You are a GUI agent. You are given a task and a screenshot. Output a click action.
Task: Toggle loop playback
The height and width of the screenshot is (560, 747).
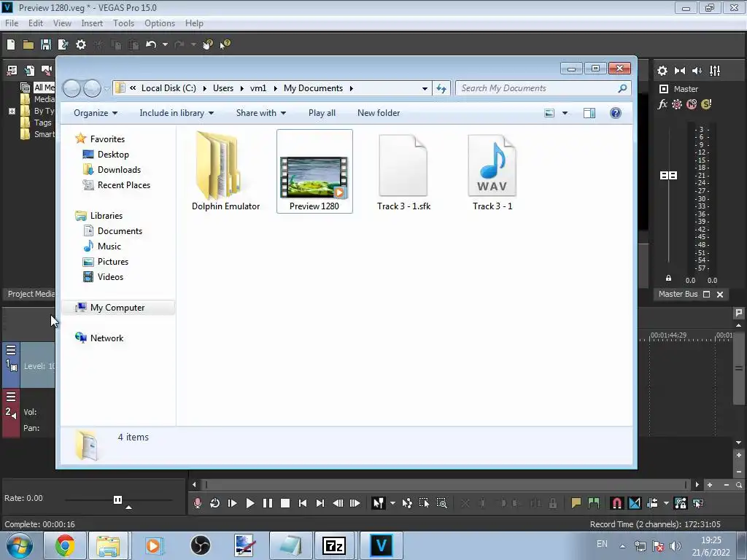click(x=215, y=503)
